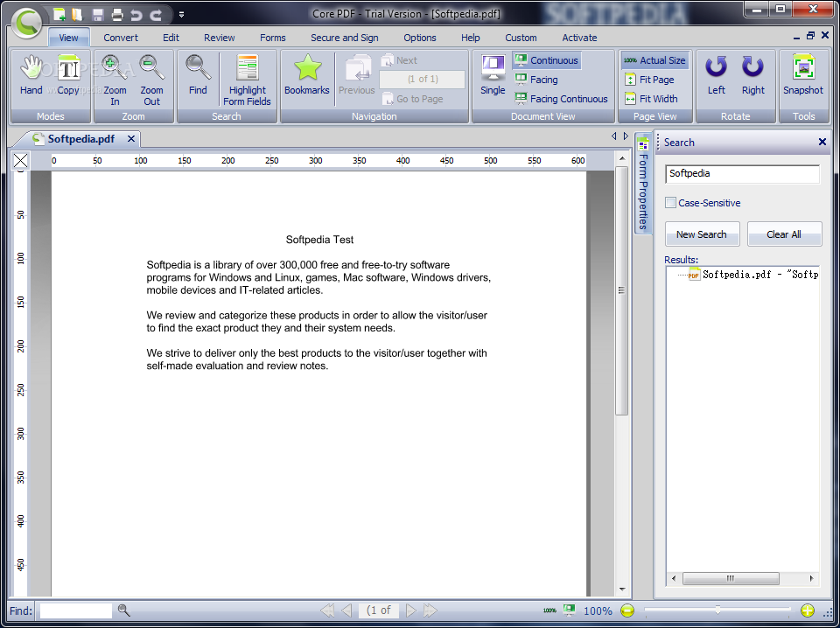Image resolution: width=840 pixels, height=628 pixels.
Task: Go to previous page in status bar
Action: [346, 610]
